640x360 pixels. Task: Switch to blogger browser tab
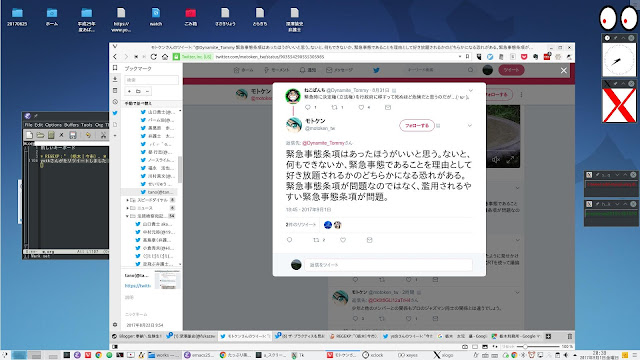[x=137, y=336]
